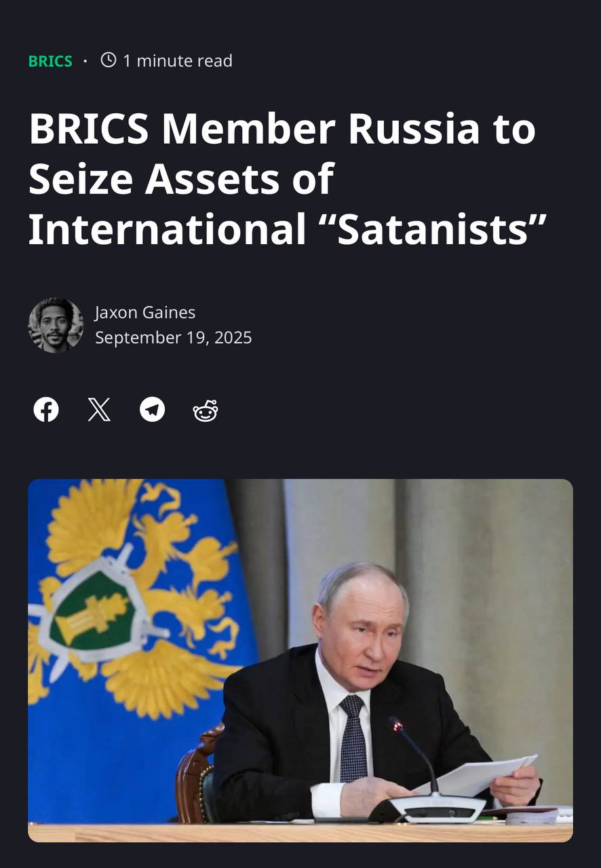Share the article on Reddit
Viewport: 601px width, 868px height.
(205, 410)
